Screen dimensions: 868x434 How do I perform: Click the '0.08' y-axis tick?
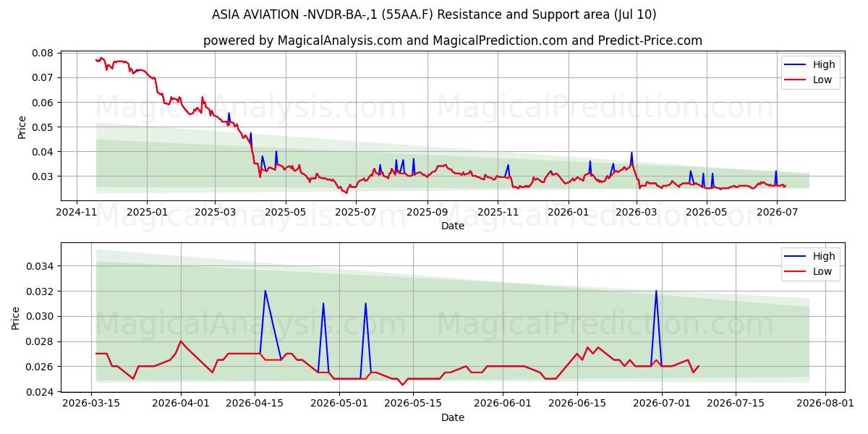pyautogui.click(x=43, y=53)
